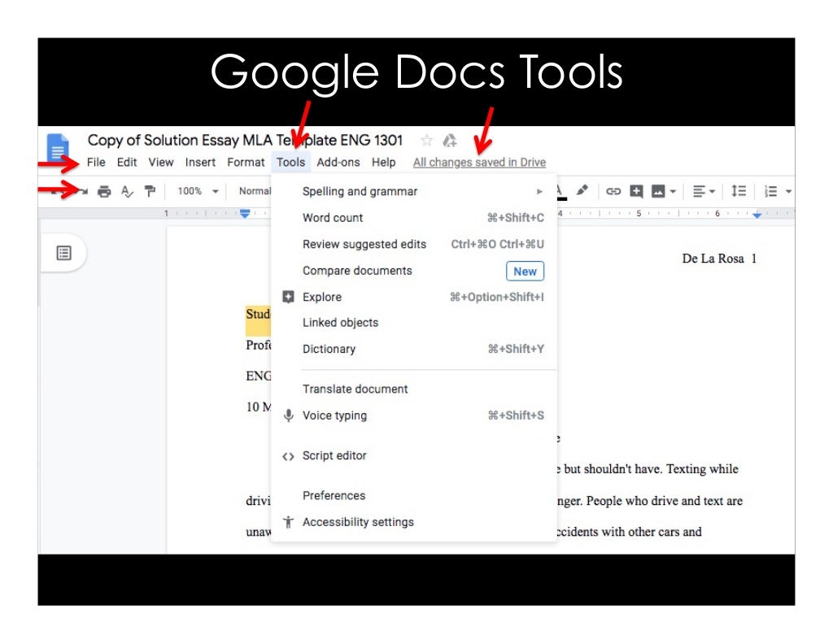The height and width of the screenshot is (644, 833).
Task: Expand the Spelling and grammar submenu arrow
Action: coord(539,191)
